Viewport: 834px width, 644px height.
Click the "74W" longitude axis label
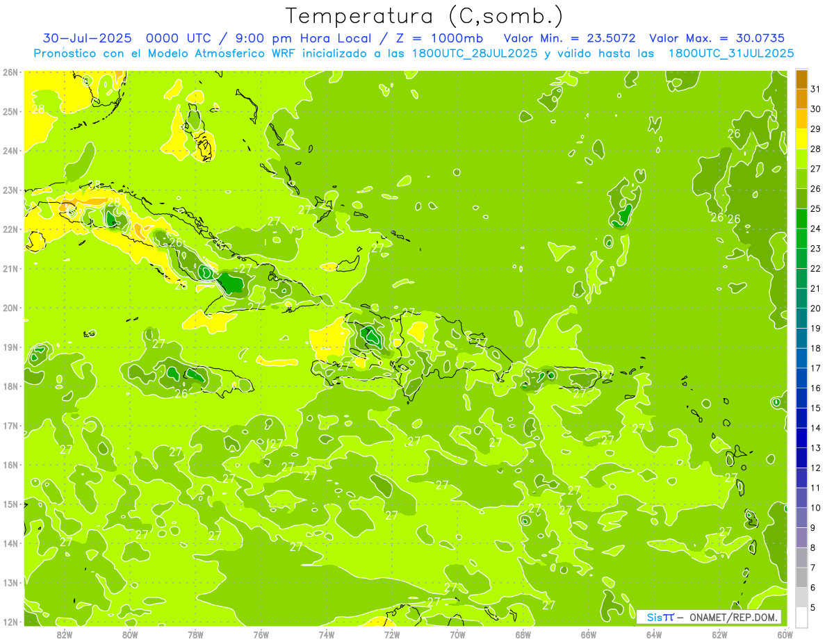tap(327, 634)
